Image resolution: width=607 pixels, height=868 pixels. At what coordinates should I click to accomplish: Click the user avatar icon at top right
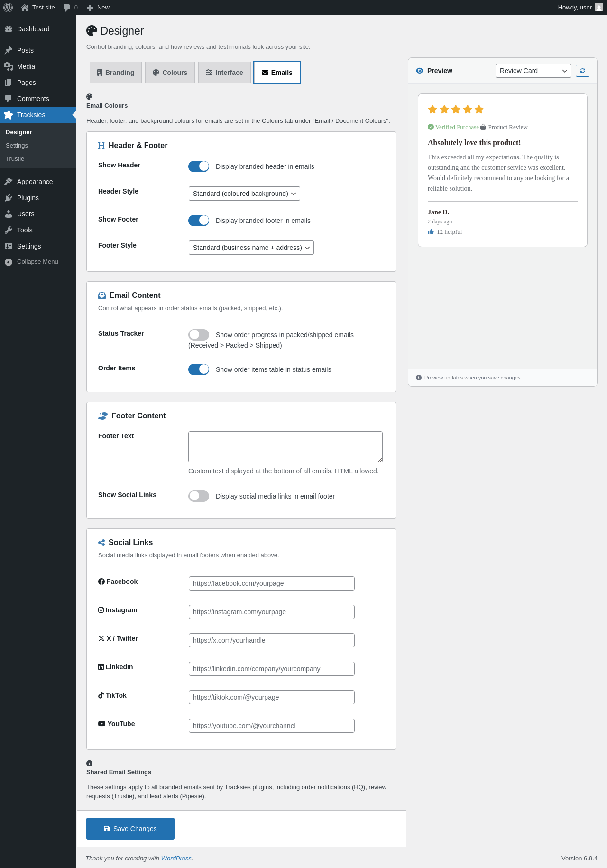point(599,8)
